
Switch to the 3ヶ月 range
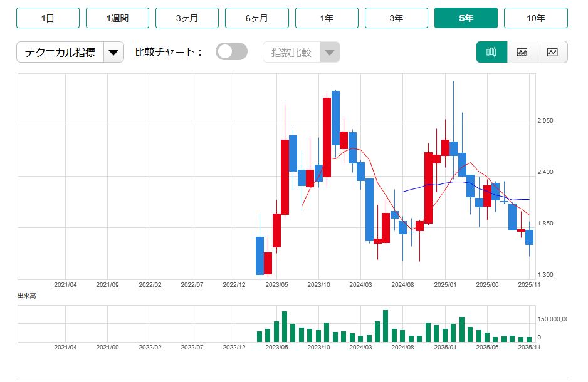tap(187, 18)
